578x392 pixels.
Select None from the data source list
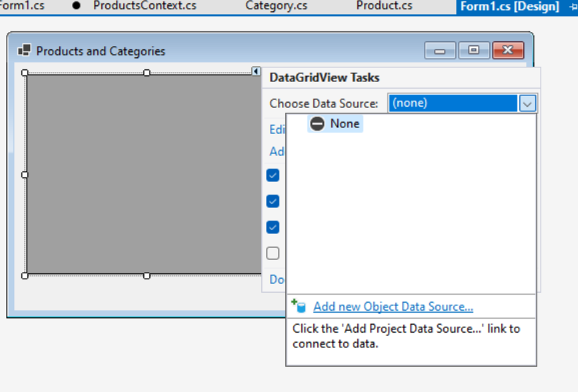(x=344, y=123)
